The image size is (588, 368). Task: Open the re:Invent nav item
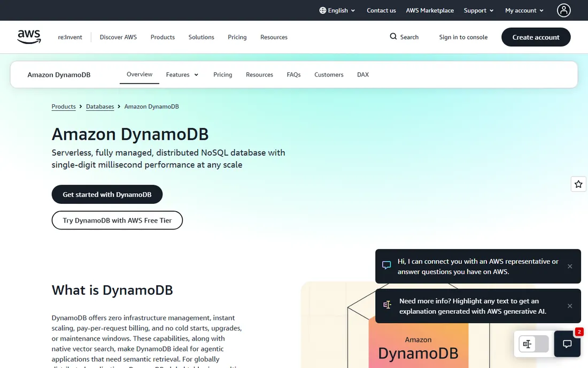69,37
